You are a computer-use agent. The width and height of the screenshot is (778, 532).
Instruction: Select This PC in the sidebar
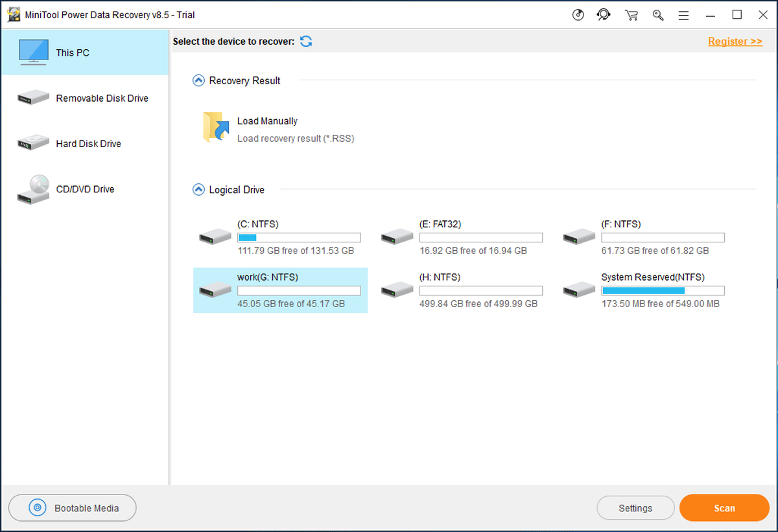[x=85, y=52]
